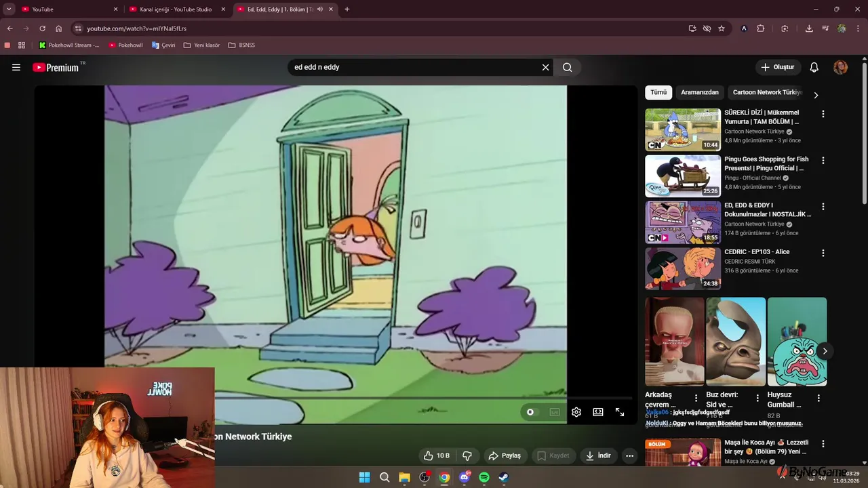868x488 pixels.
Task: Open the BSNSS bookmark folder
Action: (241, 45)
